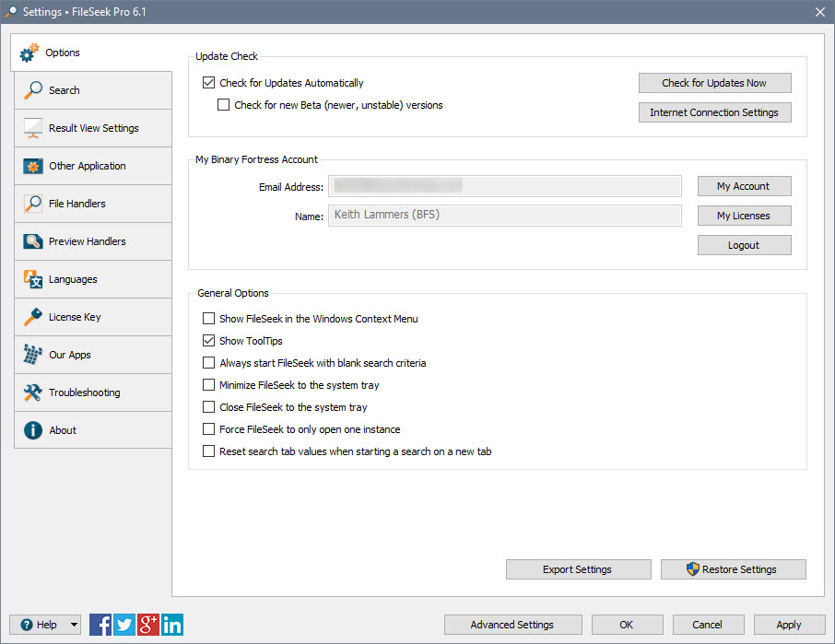Click the Cancel button

click(708, 625)
